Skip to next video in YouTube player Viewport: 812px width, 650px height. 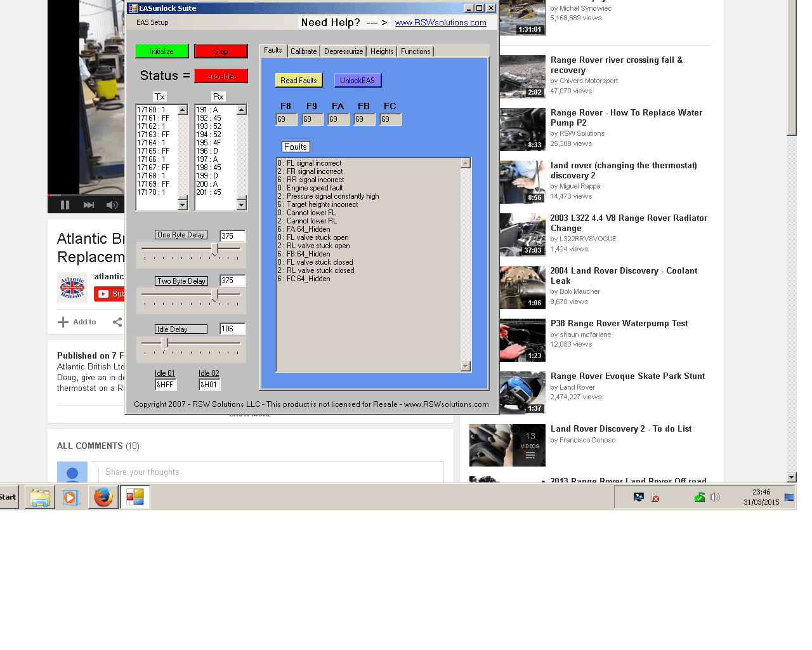(89, 205)
